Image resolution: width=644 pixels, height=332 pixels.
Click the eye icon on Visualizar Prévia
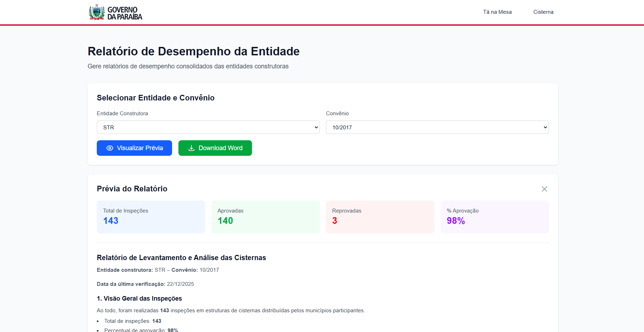click(109, 148)
